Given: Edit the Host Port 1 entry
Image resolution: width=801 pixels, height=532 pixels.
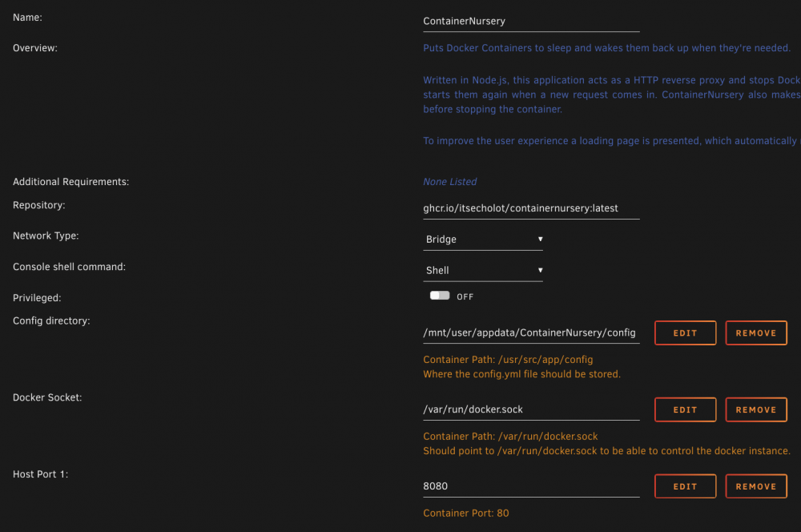Looking at the screenshot, I should tap(685, 486).
